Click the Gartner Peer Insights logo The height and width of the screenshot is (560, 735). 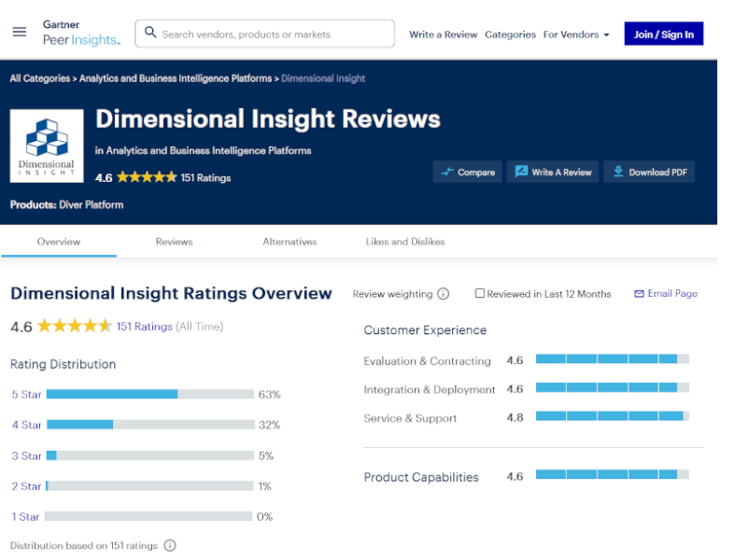click(x=81, y=33)
